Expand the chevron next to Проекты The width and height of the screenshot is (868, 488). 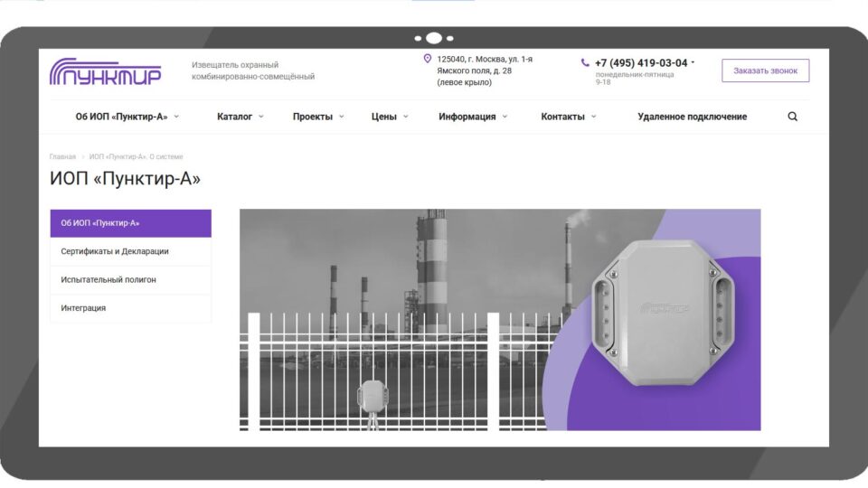tap(342, 117)
